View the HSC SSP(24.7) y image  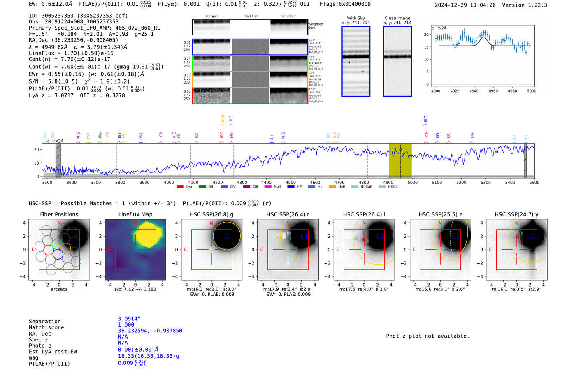tap(517, 249)
